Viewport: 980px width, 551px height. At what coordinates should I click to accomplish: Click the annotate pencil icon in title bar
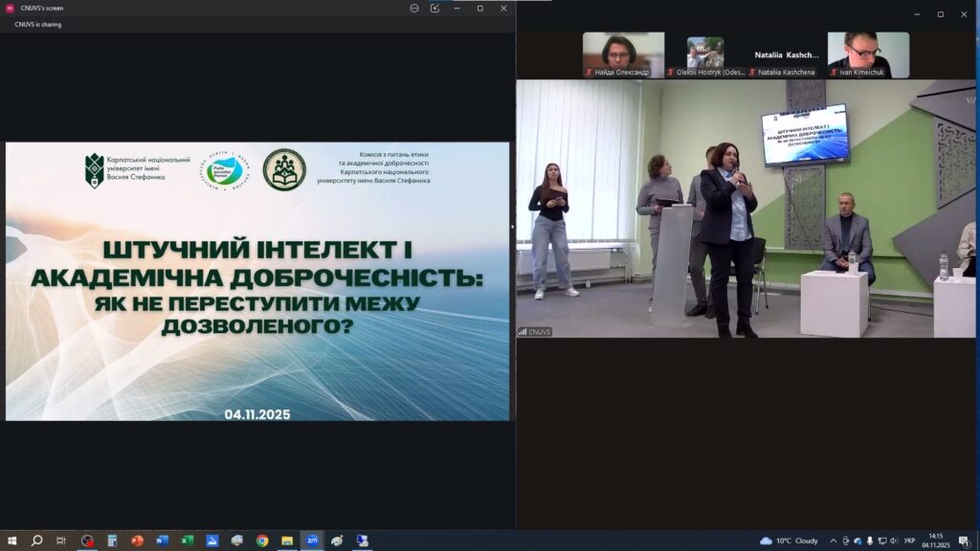[x=435, y=8]
